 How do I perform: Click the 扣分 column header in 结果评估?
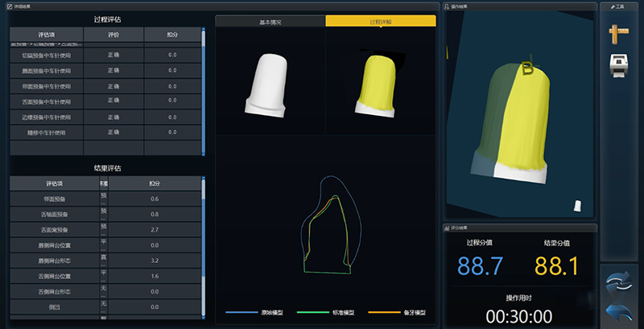155,183
